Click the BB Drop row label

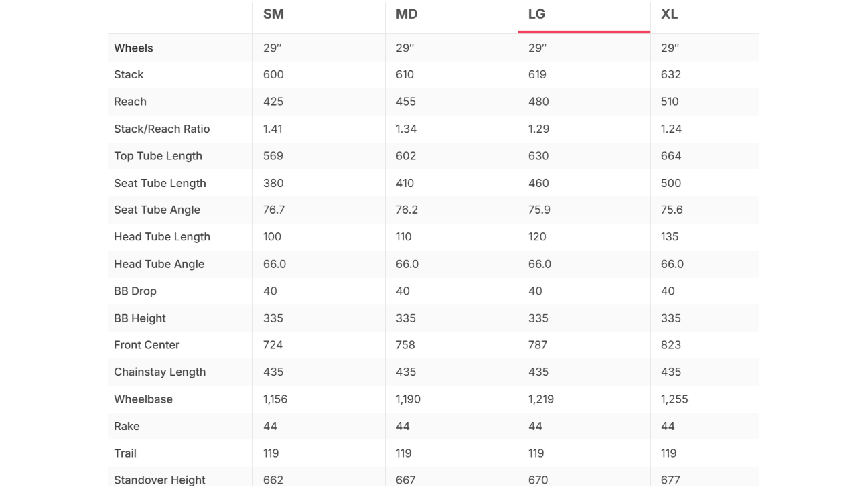(135, 291)
